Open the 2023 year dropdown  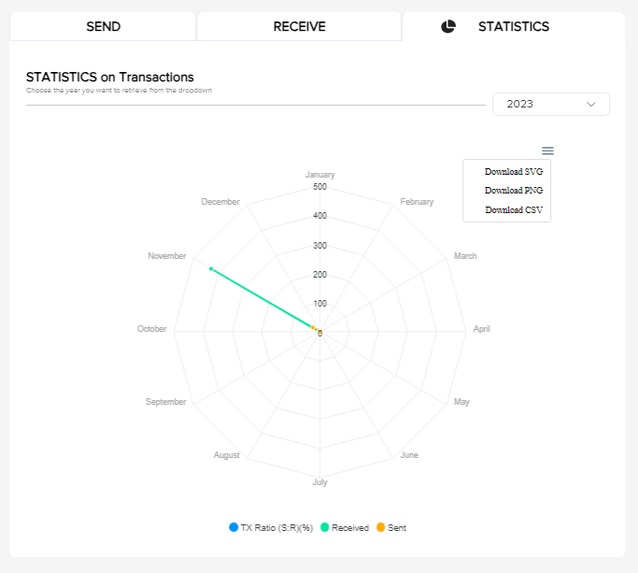(x=551, y=104)
